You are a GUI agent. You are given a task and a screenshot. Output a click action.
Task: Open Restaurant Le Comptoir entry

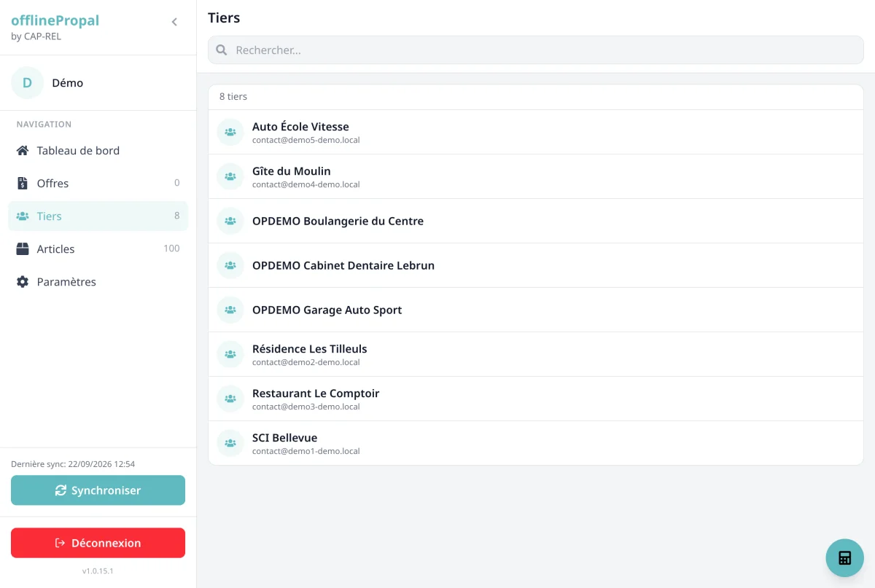(x=536, y=399)
